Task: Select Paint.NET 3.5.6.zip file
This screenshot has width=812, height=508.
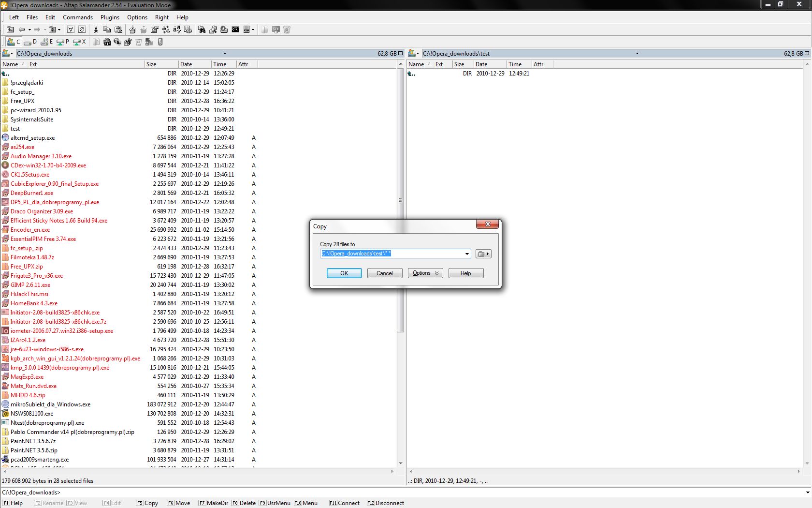Action: click(x=34, y=450)
